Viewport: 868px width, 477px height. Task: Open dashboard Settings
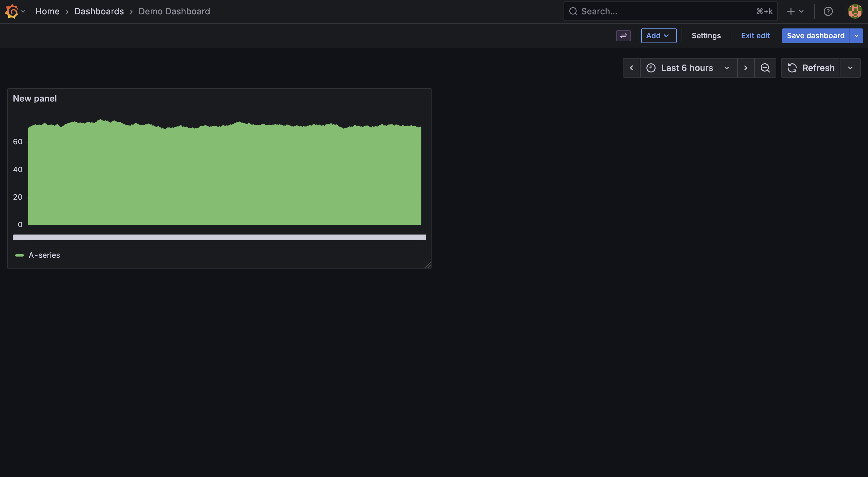[706, 36]
